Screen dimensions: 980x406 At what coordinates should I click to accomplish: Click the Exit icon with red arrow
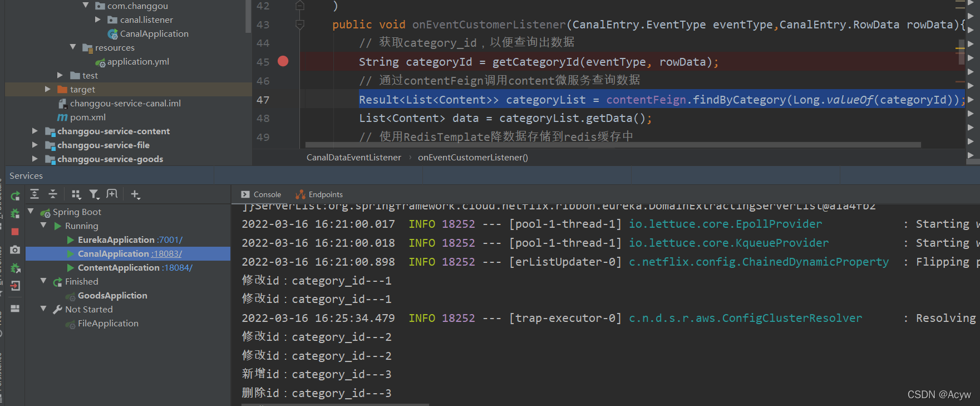tap(15, 286)
